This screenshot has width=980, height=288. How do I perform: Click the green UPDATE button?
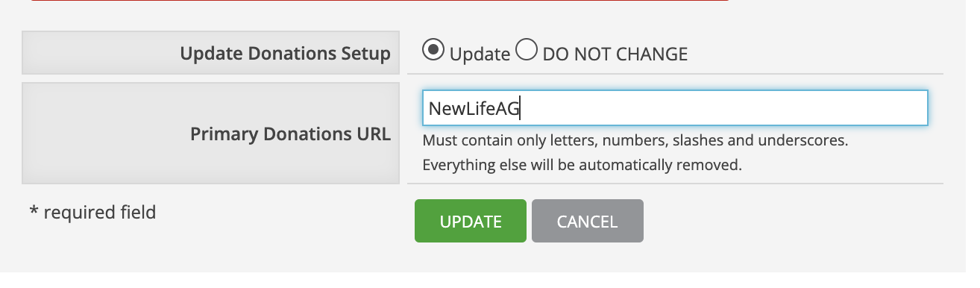(x=471, y=221)
